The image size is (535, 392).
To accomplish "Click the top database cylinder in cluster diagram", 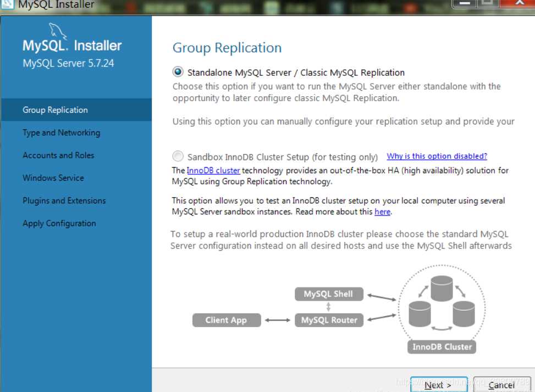I will pyautogui.click(x=442, y=289).
